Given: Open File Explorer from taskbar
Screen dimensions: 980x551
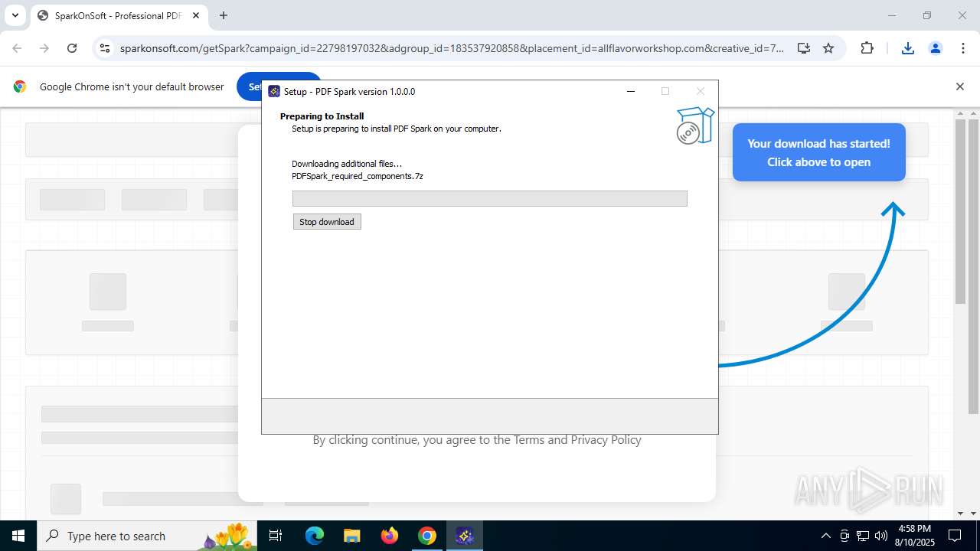Looking at the screenshot, I should click(352, 536).
